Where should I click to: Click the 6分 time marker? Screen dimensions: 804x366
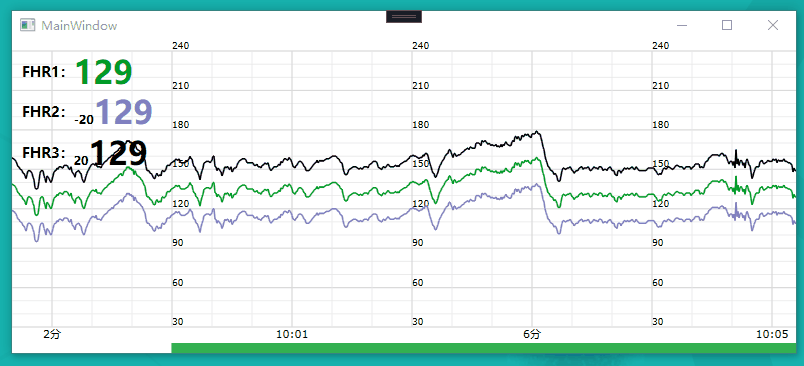pos(532,335)
